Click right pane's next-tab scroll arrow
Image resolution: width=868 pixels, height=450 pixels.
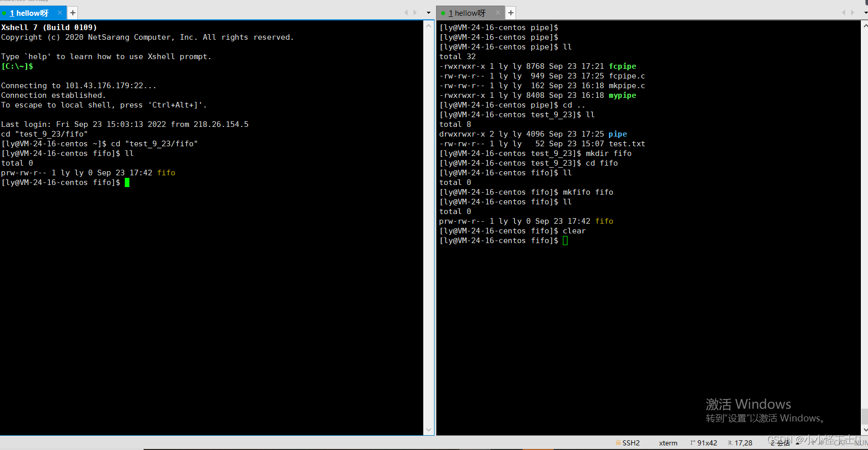(853, 13)
